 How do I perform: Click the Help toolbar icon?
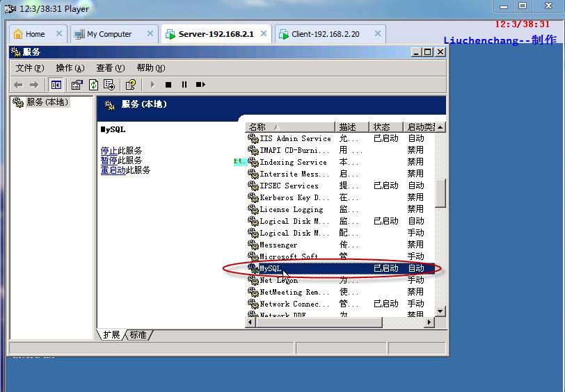pyautogui.click(x=130, y=85)
